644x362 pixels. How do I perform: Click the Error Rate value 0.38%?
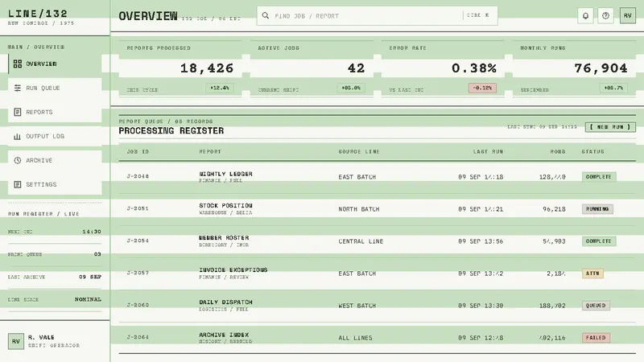474,68
